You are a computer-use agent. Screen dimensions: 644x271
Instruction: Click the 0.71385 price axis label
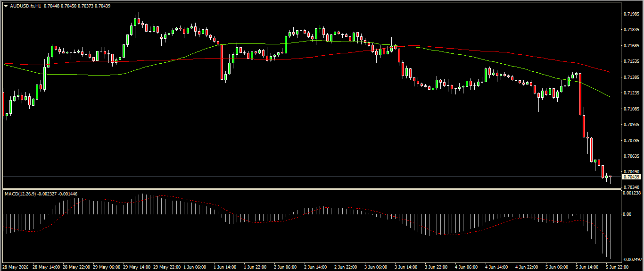coord(631,77)
